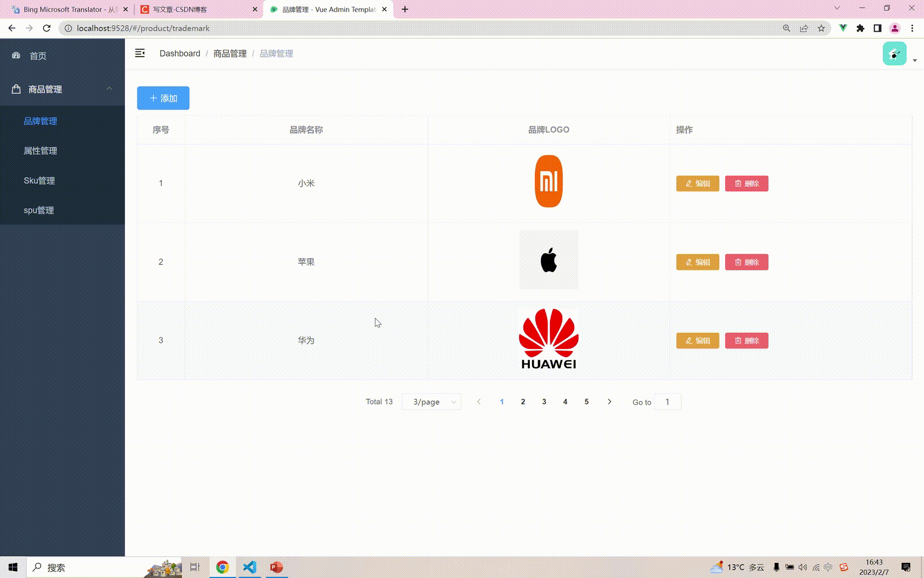
Task: Click the previous page arrow
Action: point(479,402)
